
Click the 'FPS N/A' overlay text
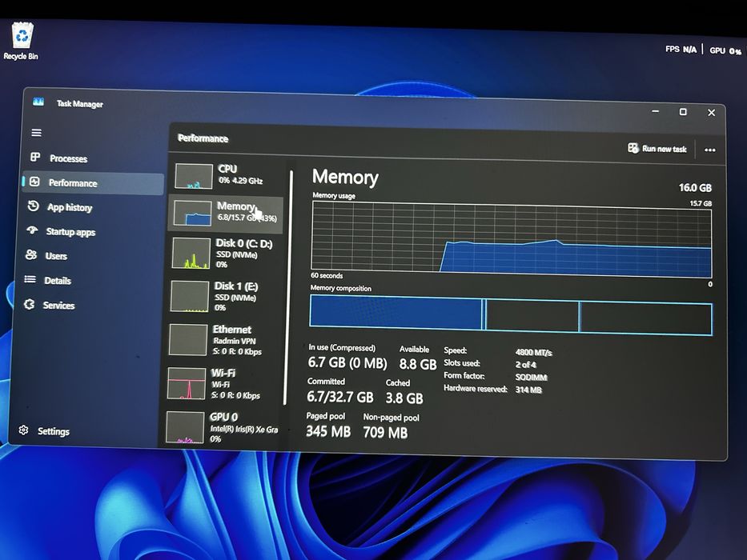point(681,49)
